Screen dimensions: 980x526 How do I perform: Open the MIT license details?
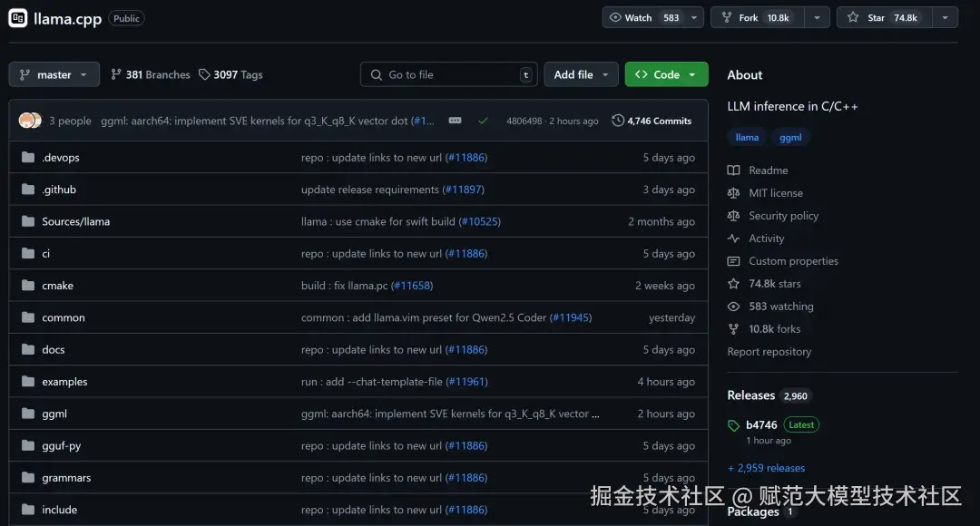(x=777, y=192)
